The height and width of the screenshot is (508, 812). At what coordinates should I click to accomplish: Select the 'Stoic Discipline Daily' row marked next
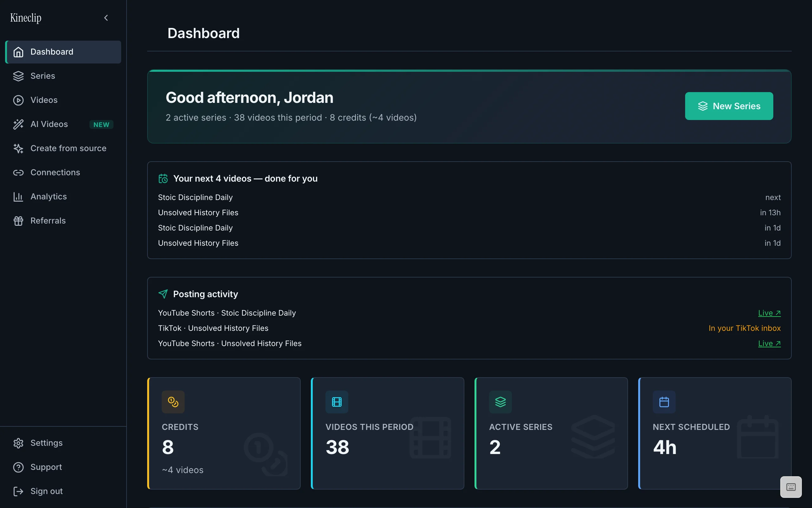pyautogui.click(x=469, y=197)
